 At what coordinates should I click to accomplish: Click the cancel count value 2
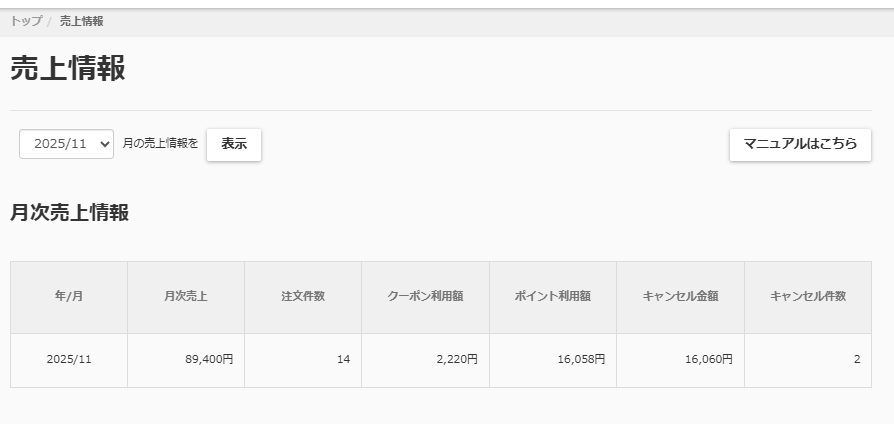[856, 360]
